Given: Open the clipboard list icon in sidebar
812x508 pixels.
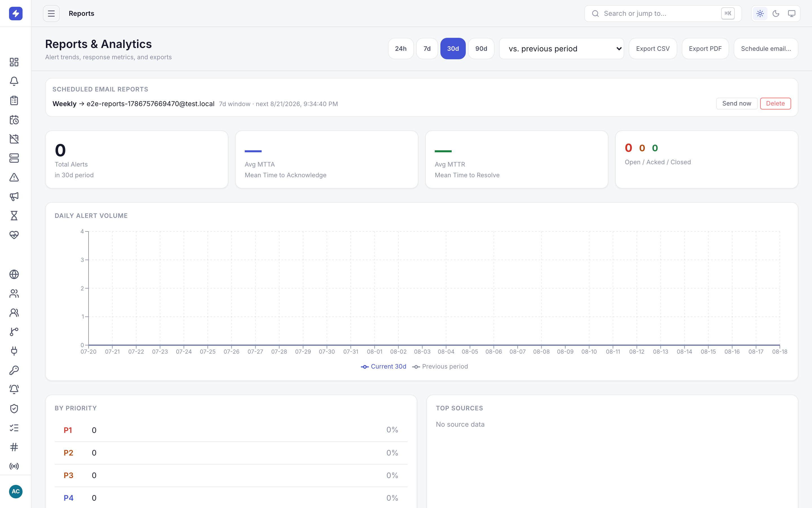Looking at the screenshot, I should click(14, 100).
